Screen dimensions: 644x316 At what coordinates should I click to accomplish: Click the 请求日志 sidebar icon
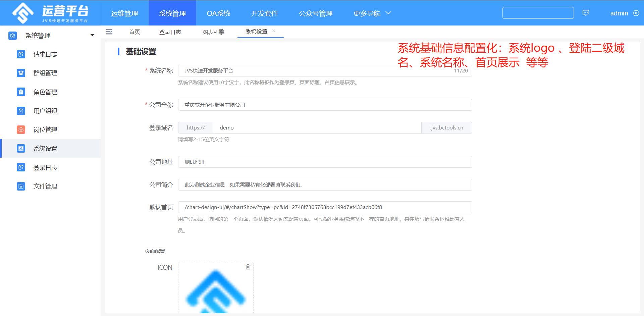point(21,54)
